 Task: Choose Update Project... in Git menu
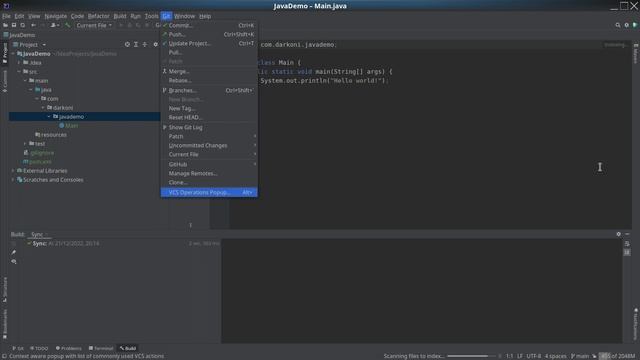pyautogui.click(x=209, y=43)
